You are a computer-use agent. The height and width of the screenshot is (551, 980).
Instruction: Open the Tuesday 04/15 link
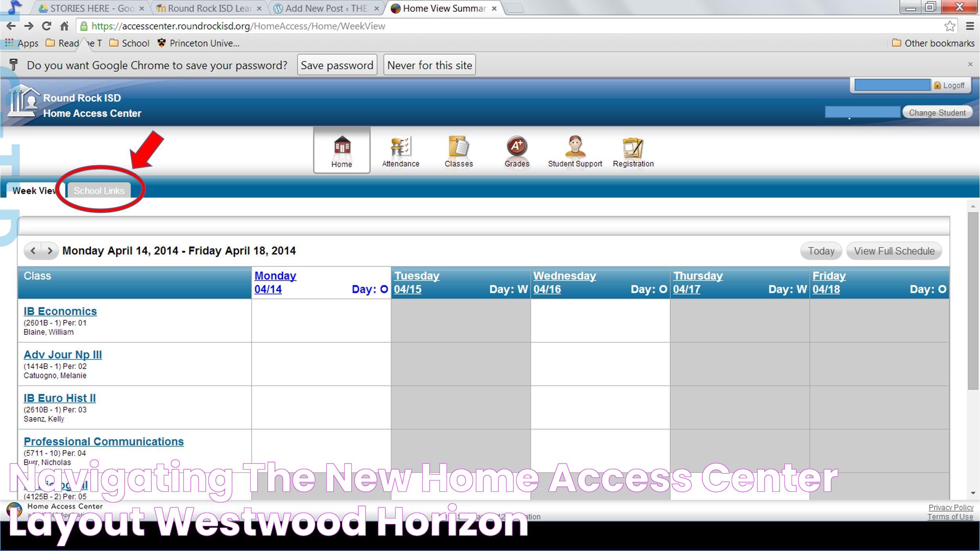pos(417,282)
